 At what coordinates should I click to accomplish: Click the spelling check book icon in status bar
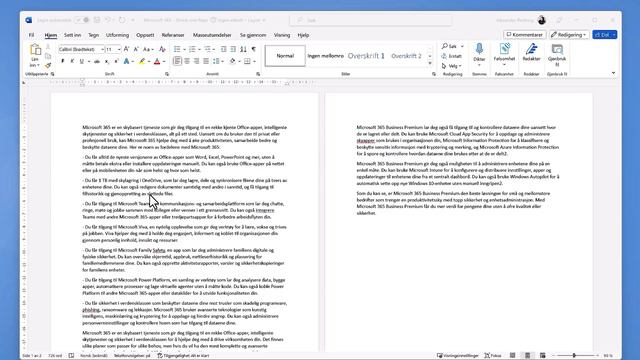click(x=71, y=356)
